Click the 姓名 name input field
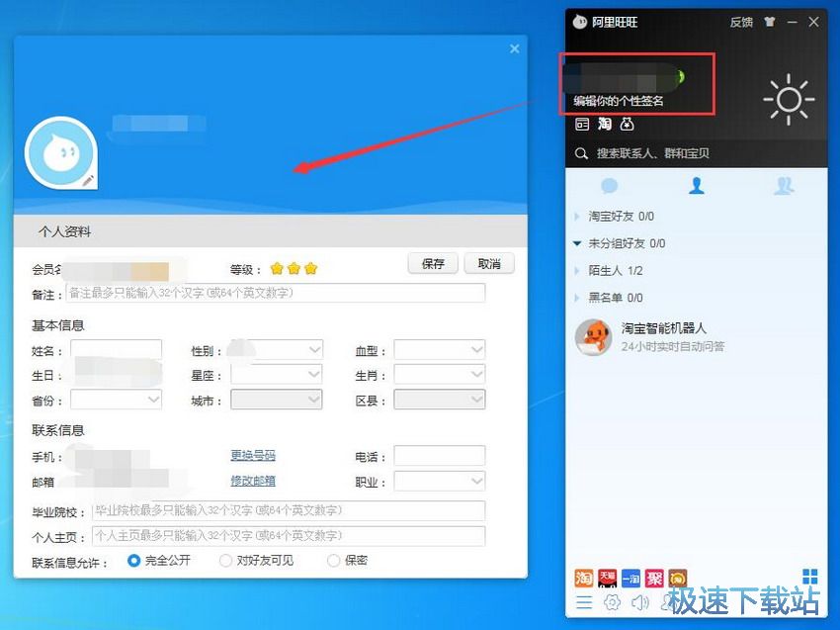The image size is (840, 630). 116,350
